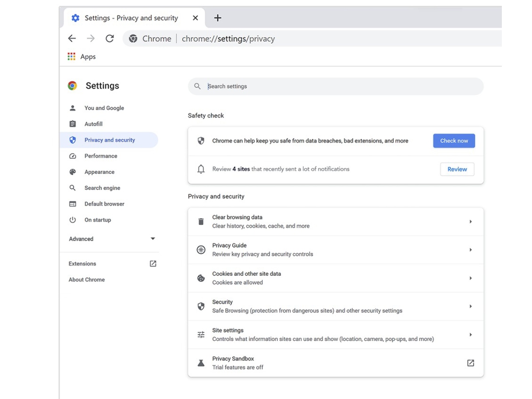532x399 pixels.
Task: Select the Site settings sliders icon
Action: pos(201,334)
